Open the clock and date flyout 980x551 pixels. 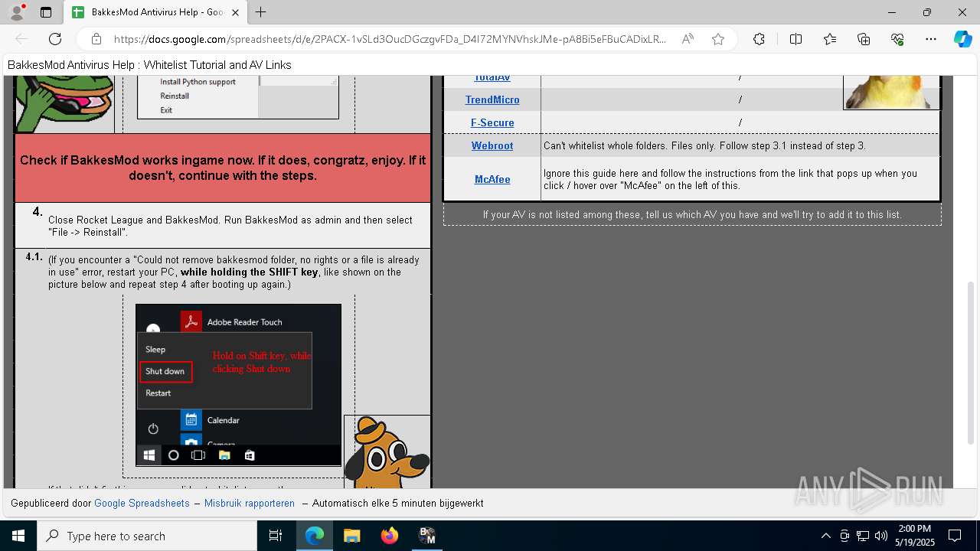(915, 536)
